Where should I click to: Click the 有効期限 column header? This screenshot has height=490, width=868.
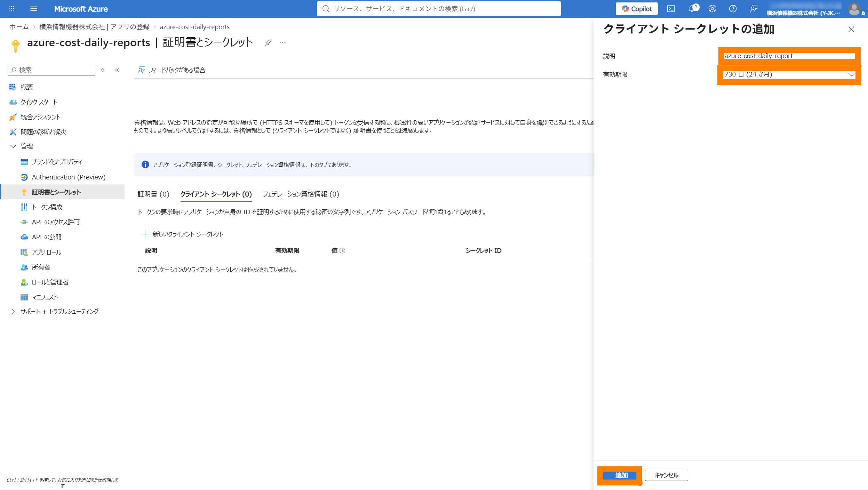click(287, 251)
